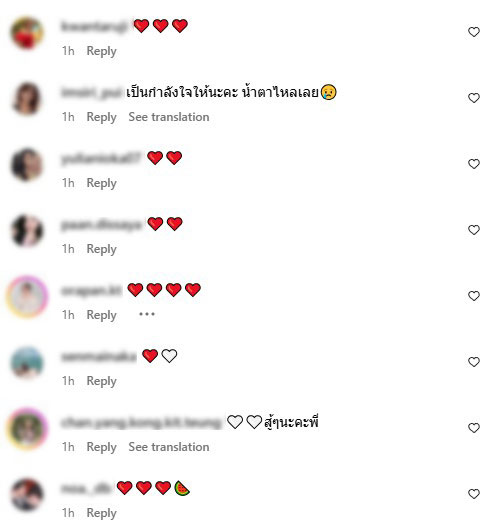This screenshot has height=532, width=488.
Task: Like the comment with three red hearts
Action: (473, 32)
